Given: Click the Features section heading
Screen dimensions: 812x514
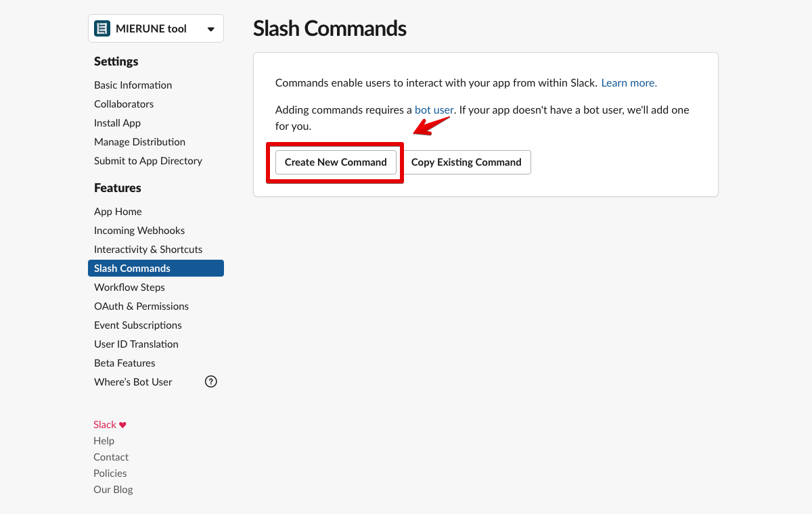Looking at the screenshot, I should [x=118, y=187].
